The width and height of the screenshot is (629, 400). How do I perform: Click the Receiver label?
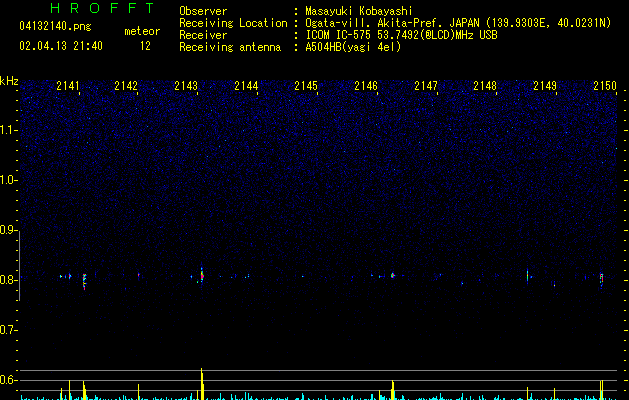click(x=203, y=35)
